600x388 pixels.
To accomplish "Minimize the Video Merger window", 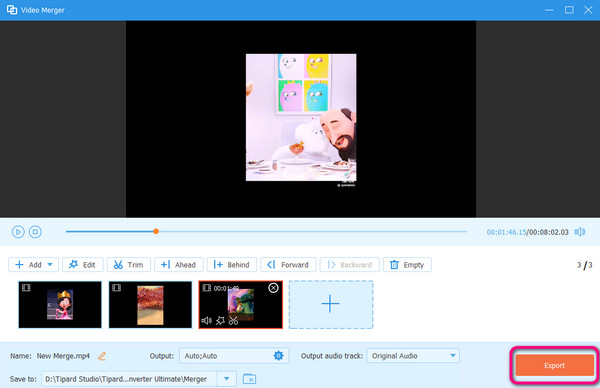I will (549, 10).
